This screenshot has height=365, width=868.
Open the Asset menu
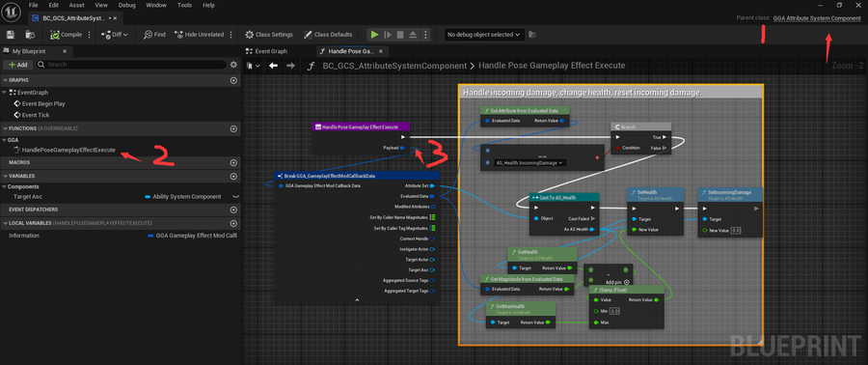point(77,5)
